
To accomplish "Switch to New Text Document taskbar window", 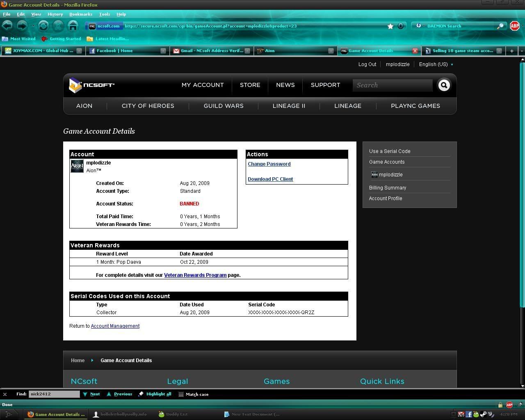I will point(252,414).
